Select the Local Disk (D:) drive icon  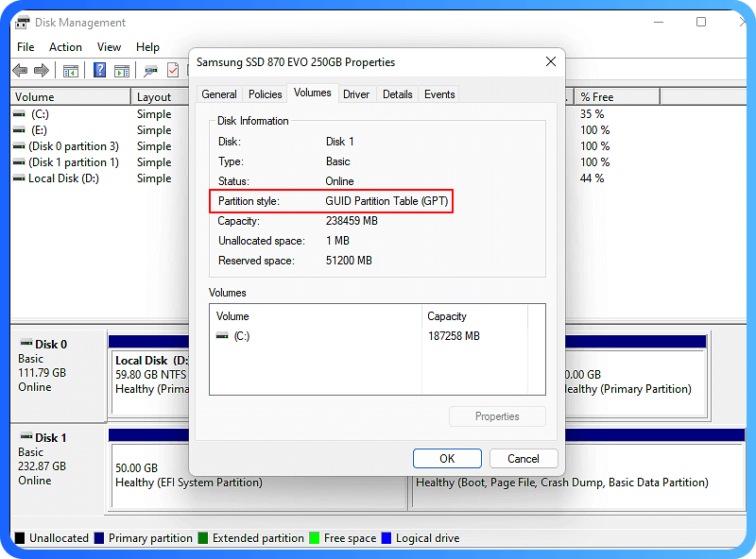click(19, 178)
